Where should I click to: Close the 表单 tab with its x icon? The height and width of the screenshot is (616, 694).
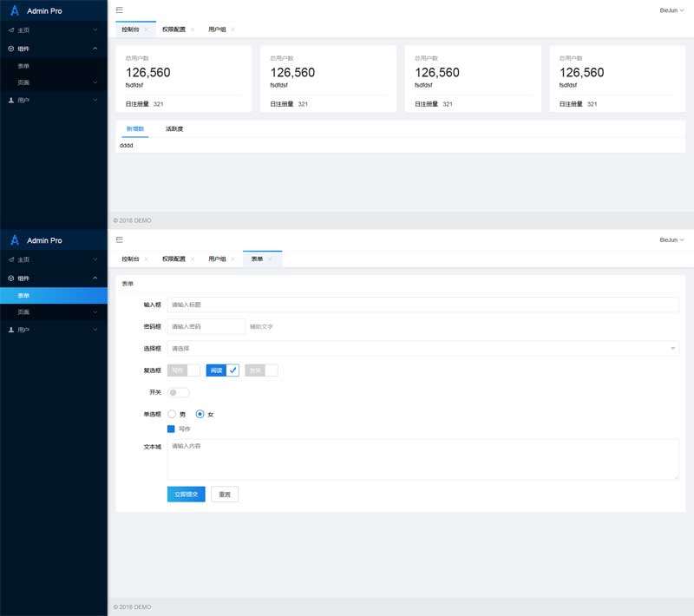pos(271,259)
